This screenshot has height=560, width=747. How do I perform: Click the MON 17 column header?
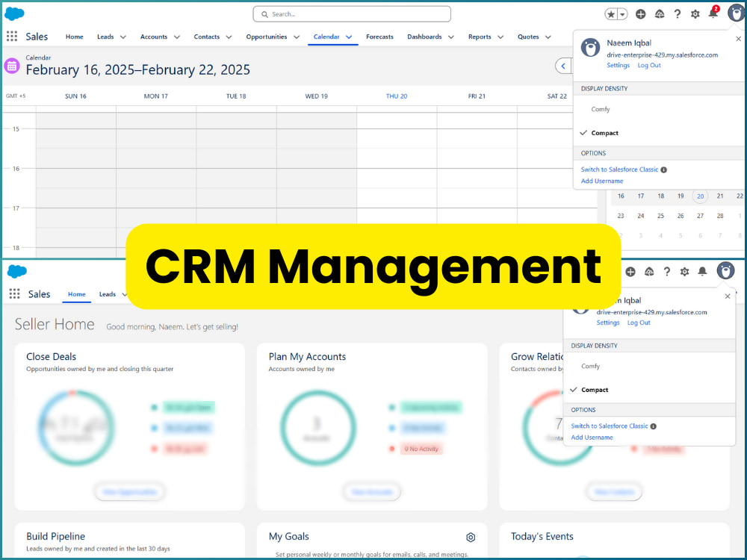[156, 96]
